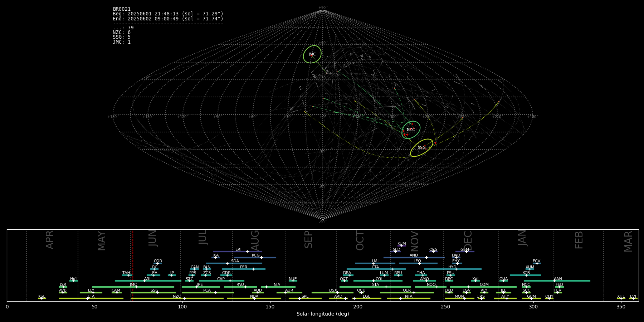Click the NTA shower label on the timeline
Viewport: 644px width, 322px height.
(x=409, y=296)
